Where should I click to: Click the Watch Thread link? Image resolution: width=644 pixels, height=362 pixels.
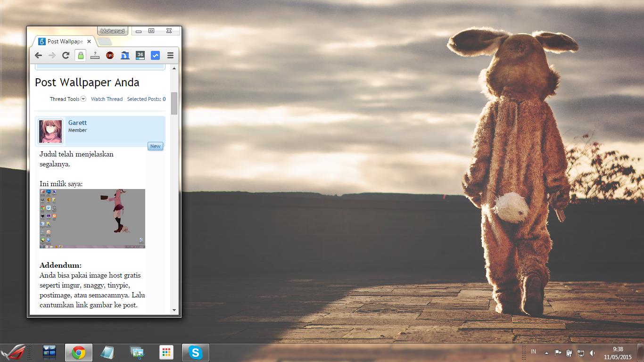(107, 99)
